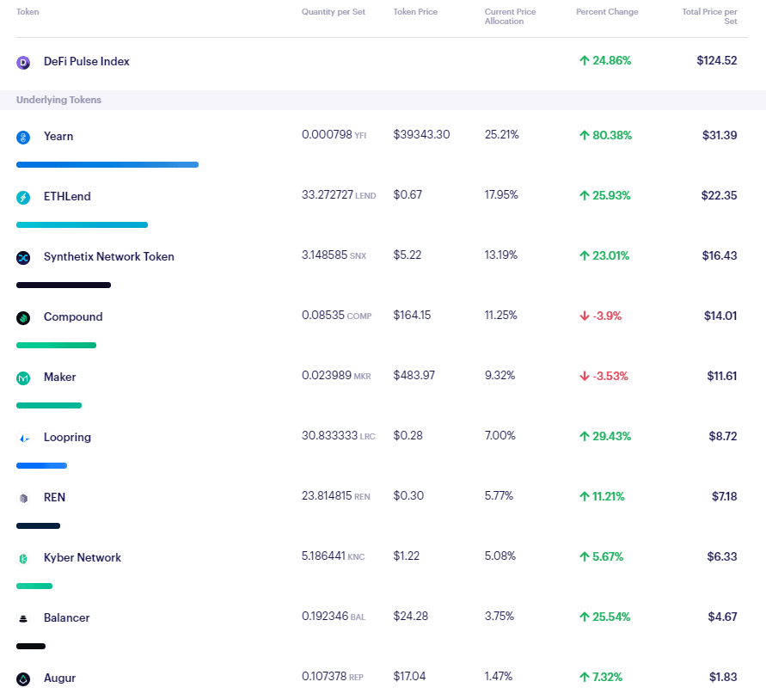766x700 pixels.
Task: Click the Compound token icon
Action: (23, 317)
